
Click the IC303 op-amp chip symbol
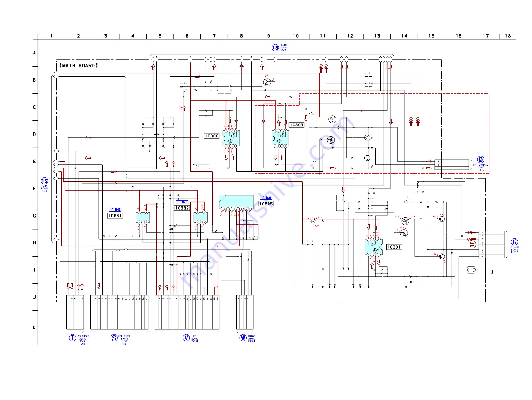(x=280, y=138)
